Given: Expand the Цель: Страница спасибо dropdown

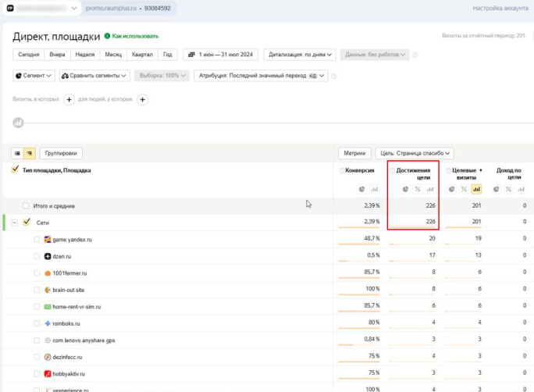Looking at the screenshot, I should 414,154.
